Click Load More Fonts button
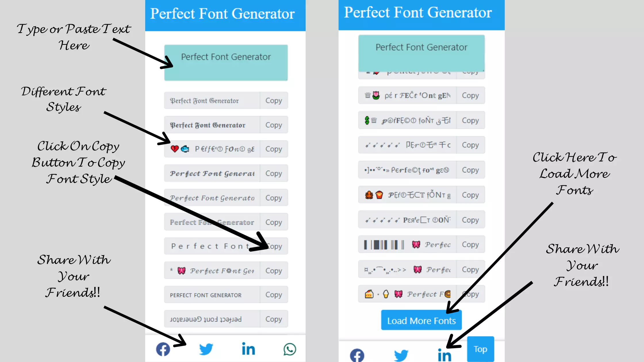The image size is (644, 362). 421,320
